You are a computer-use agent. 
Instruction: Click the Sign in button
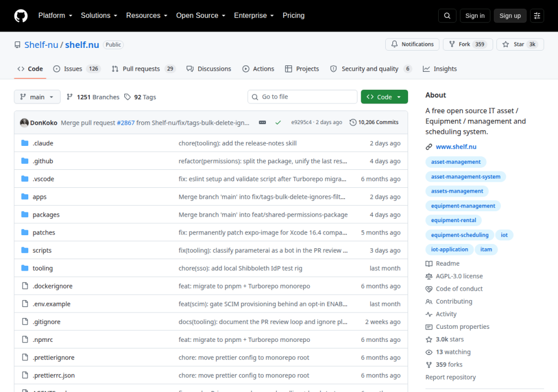(x=475, y=16)
